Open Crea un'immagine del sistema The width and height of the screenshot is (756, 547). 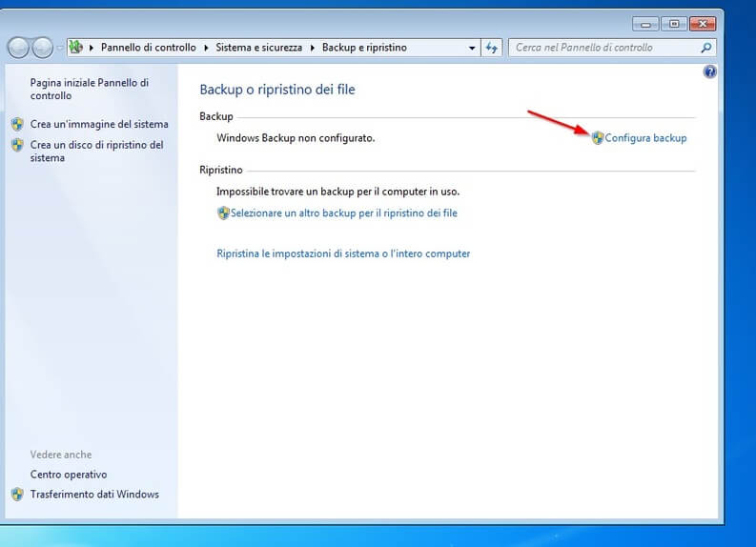(x=99, y=124)
